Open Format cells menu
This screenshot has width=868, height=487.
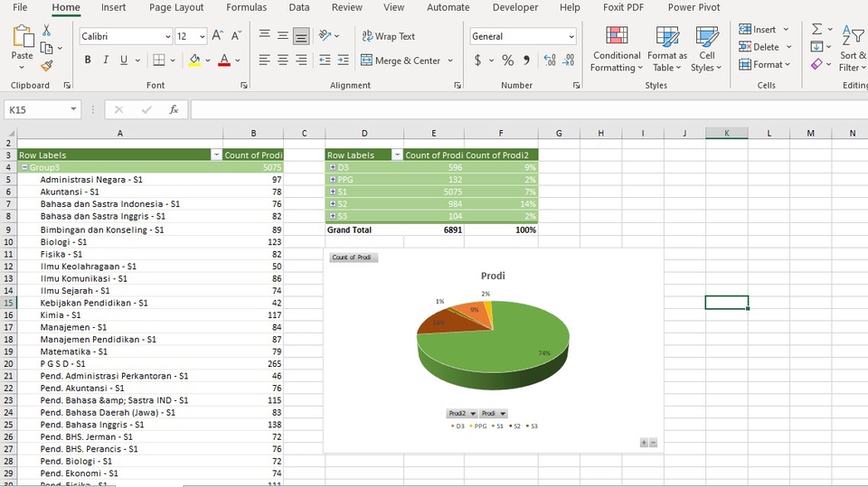click(765, 65)
